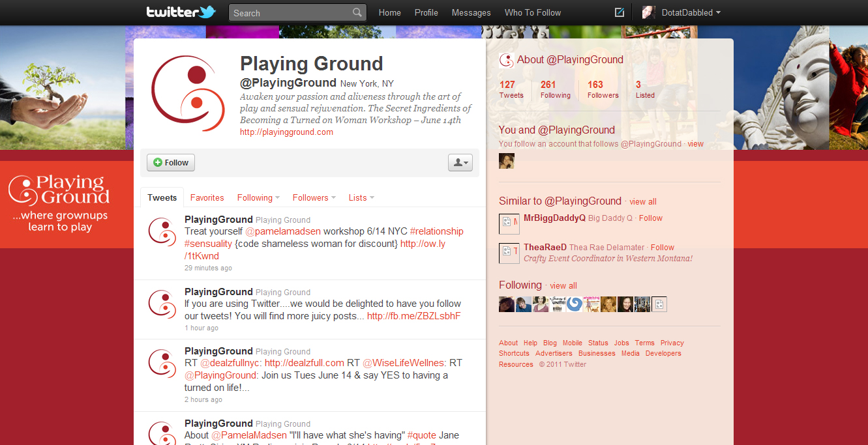Click the DotatDabbled account avatar
868x445 pixels.
648,12
